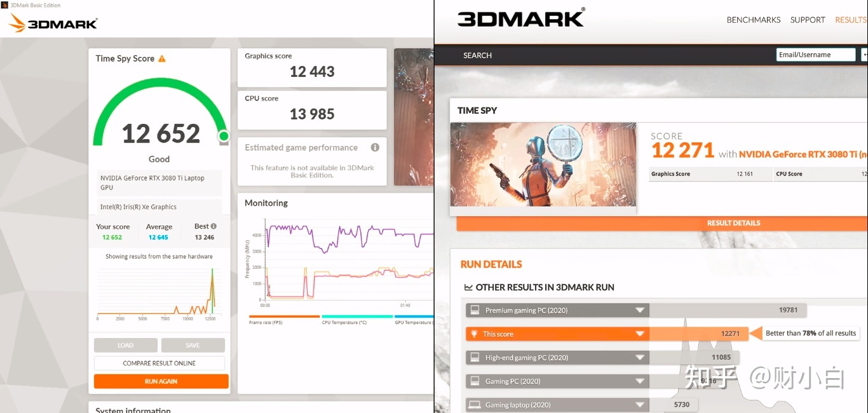Viewport: 868px width, 413px height.
Task: Click the SAVE button
Action: [193, 345]
